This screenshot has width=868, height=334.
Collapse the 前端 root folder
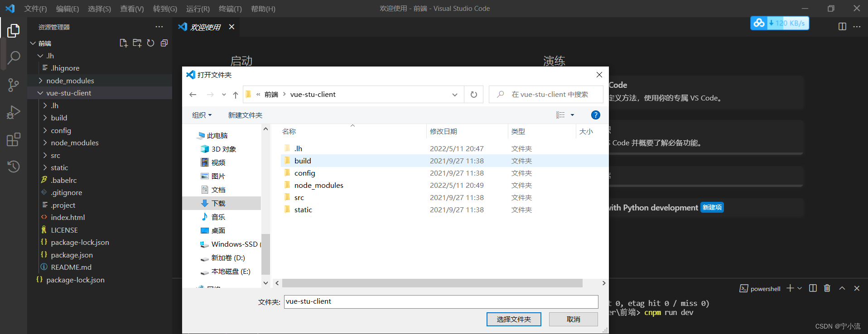[33, 43]
